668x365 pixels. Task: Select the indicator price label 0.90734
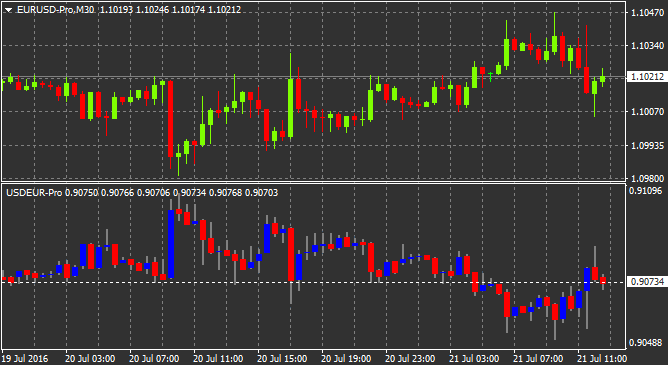(647, 282)
